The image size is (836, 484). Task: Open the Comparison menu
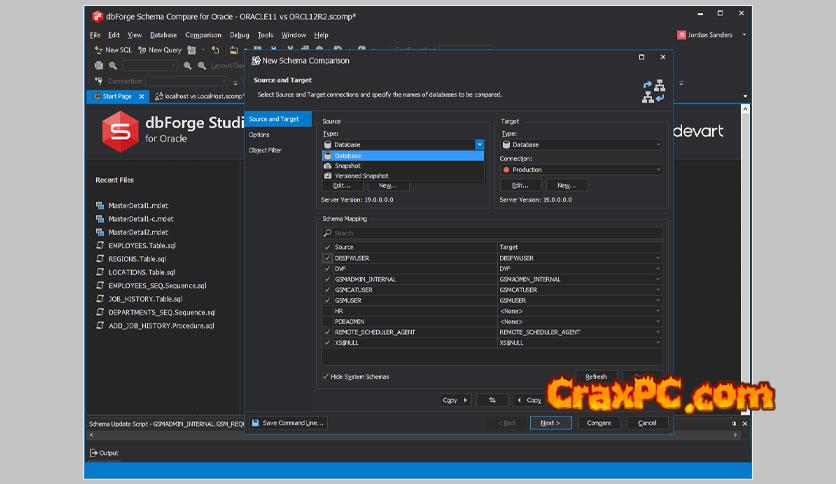point(203,35)
